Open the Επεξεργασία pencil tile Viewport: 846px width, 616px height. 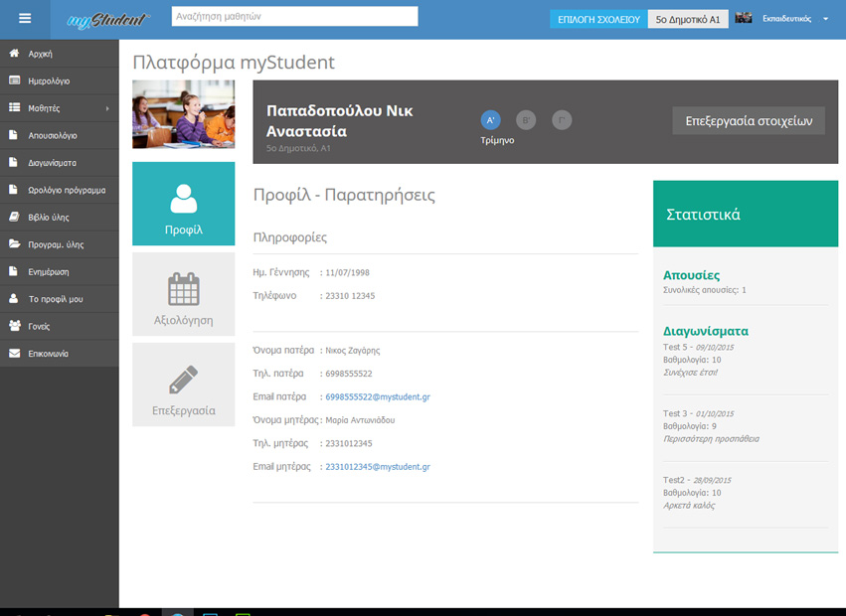click(184, 385)
